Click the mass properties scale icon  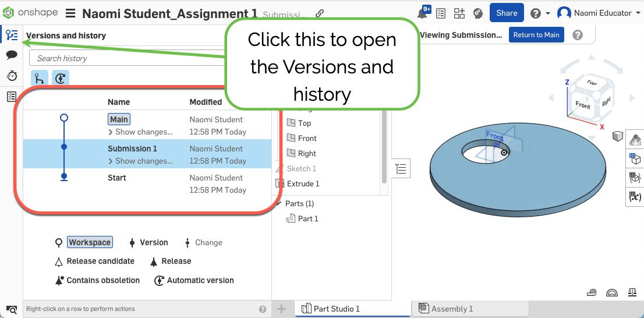pos(632,293)
